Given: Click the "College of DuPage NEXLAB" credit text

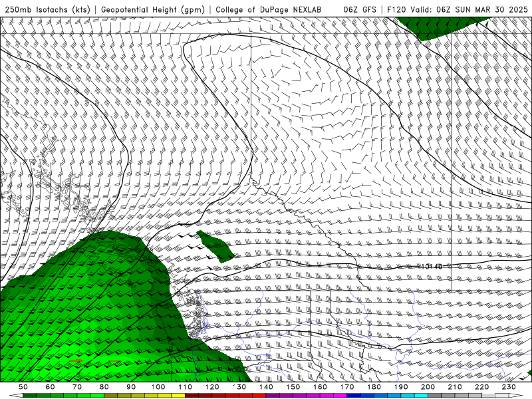Looking at the screenshot, I should [x=269, y=9].
